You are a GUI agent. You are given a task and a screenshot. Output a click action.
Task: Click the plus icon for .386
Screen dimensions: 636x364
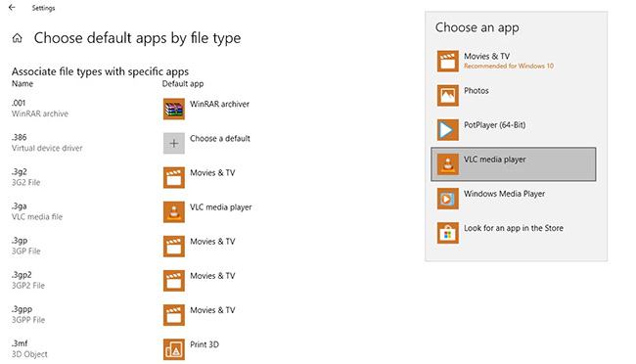tap(174, 143)
